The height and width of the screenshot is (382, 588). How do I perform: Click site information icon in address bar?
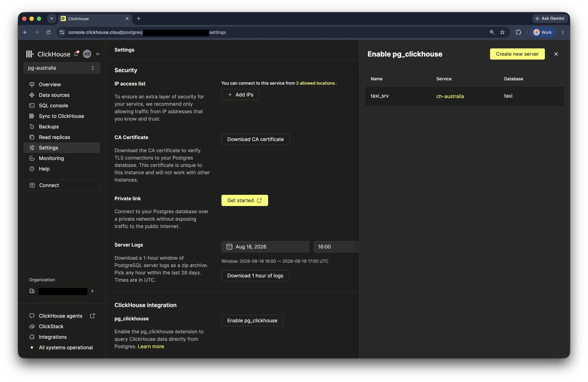(x=62, y=32)
